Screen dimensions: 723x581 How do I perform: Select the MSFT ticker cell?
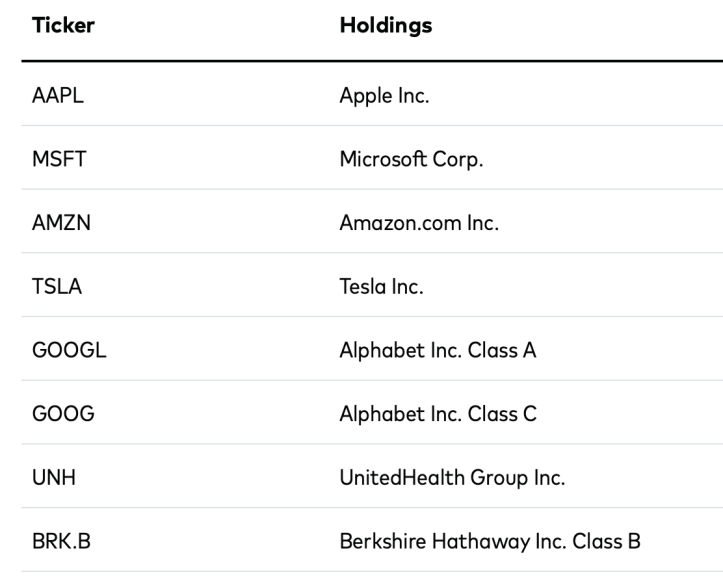[59, 160]
